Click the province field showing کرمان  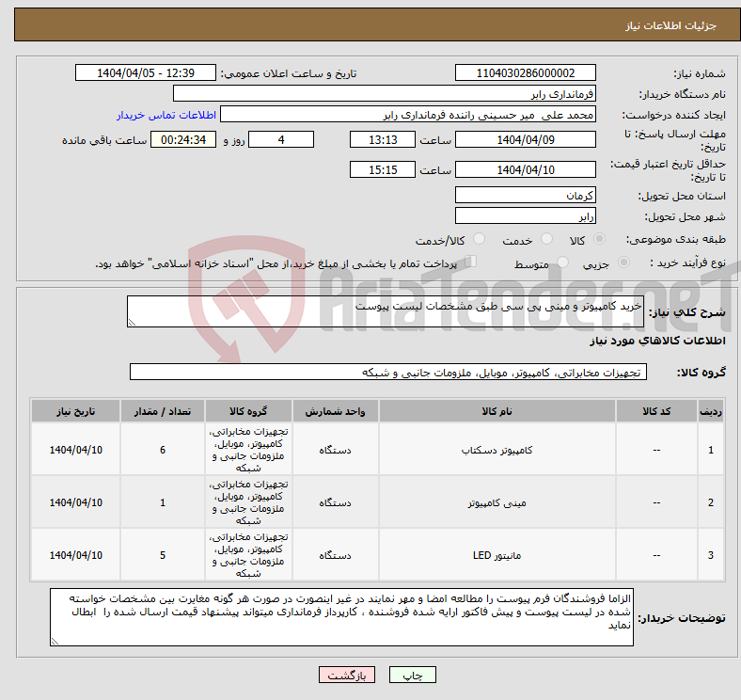pyautogui.click(x=526, y=195)
